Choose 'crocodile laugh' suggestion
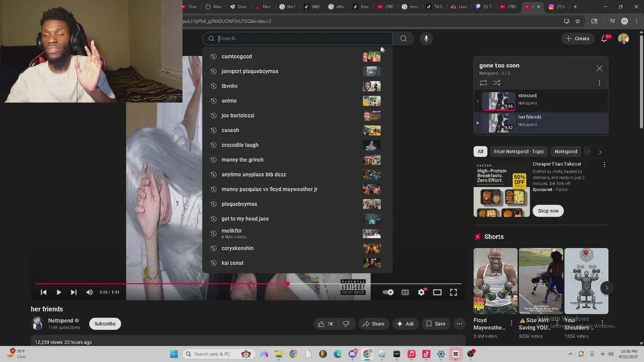This screenshot has width=644, height=362. pyautogui.click(x=297, y=145)
